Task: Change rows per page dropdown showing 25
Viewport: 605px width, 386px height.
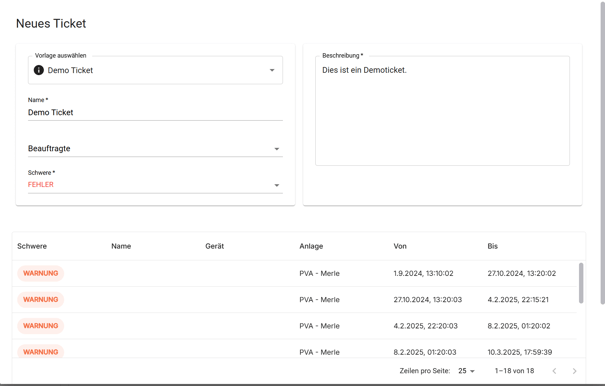Action: coord(466,371)
